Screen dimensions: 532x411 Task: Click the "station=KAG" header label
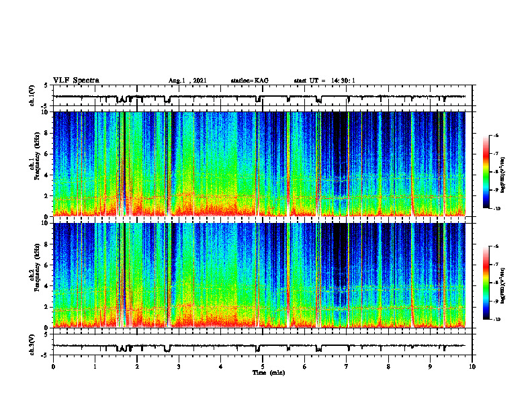pos(249,81)
